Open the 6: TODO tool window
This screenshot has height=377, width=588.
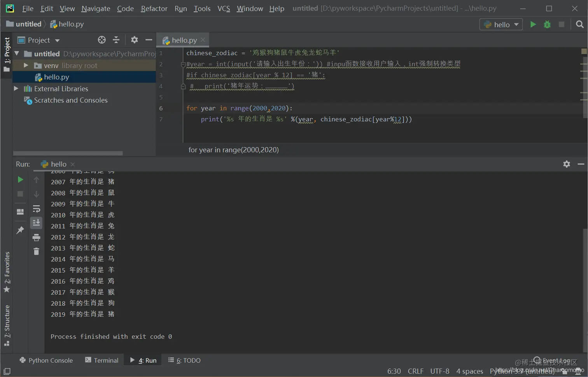tap(184, 360)
